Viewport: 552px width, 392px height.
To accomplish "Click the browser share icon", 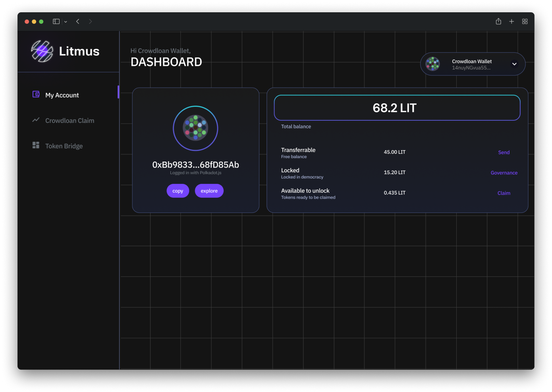I will click(498, 21).
